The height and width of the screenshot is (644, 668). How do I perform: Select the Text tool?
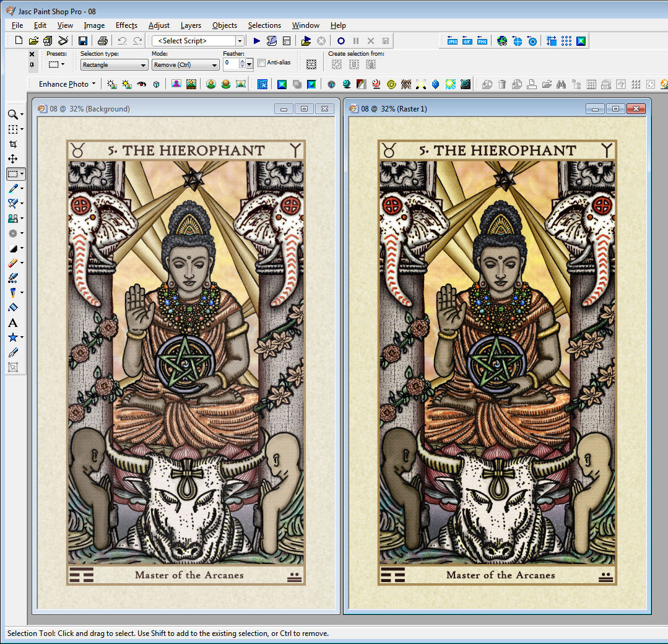point(12,323)
